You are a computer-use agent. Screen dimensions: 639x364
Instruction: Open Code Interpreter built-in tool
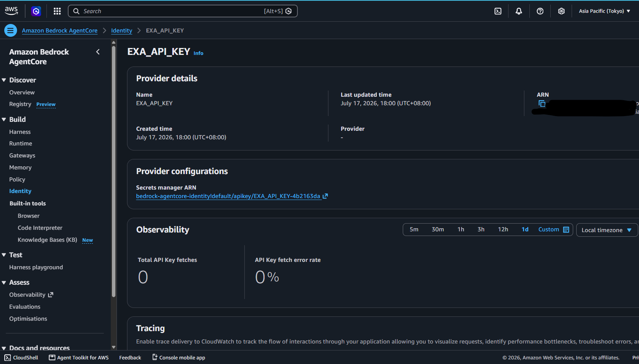(x=40, y=228)
